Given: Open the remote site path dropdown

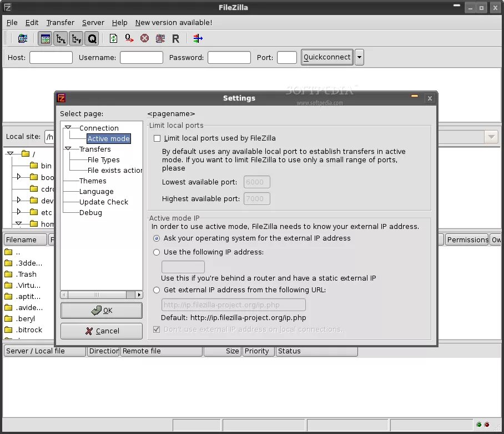Looking at the screenshot, I should click(491, 137).
